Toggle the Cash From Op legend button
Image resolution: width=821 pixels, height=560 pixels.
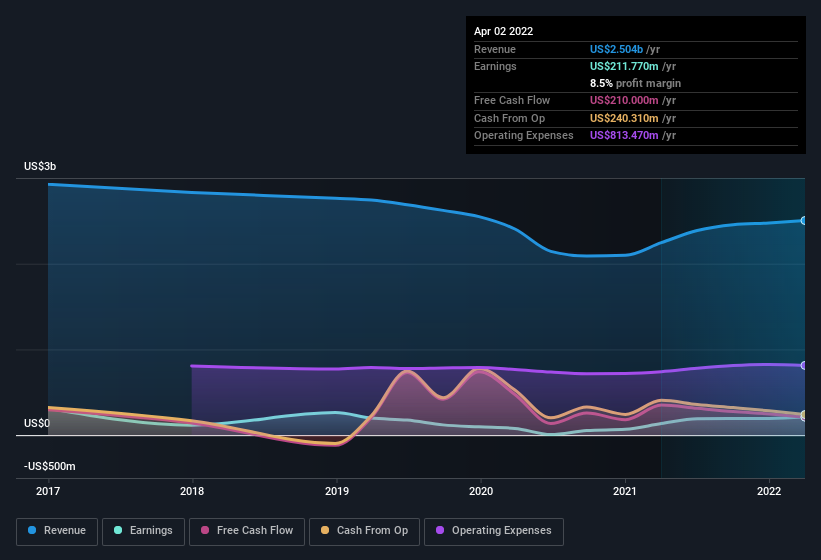[364, 531]
